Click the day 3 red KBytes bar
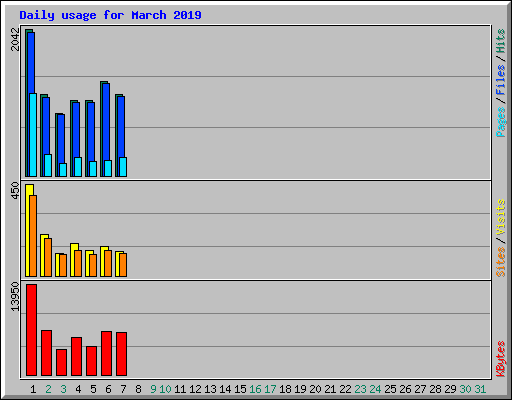This screenshot has height=400, width=512. tap(61, 363)
